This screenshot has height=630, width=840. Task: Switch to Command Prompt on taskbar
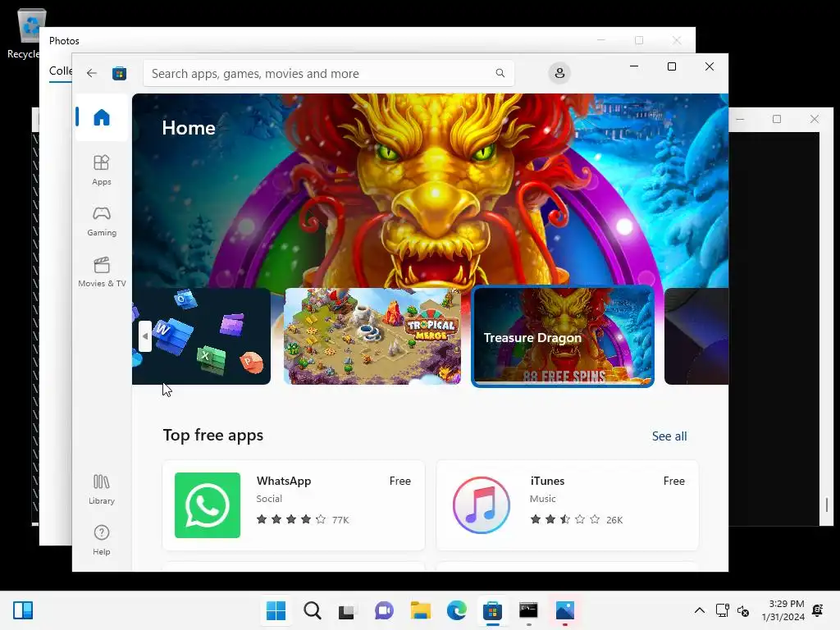coord(528,610)
